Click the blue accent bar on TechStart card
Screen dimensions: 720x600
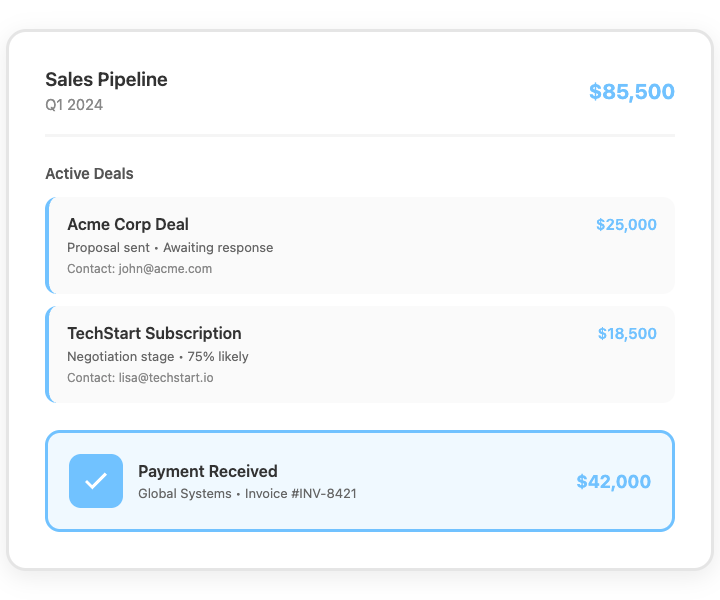[x=47, y=354]
